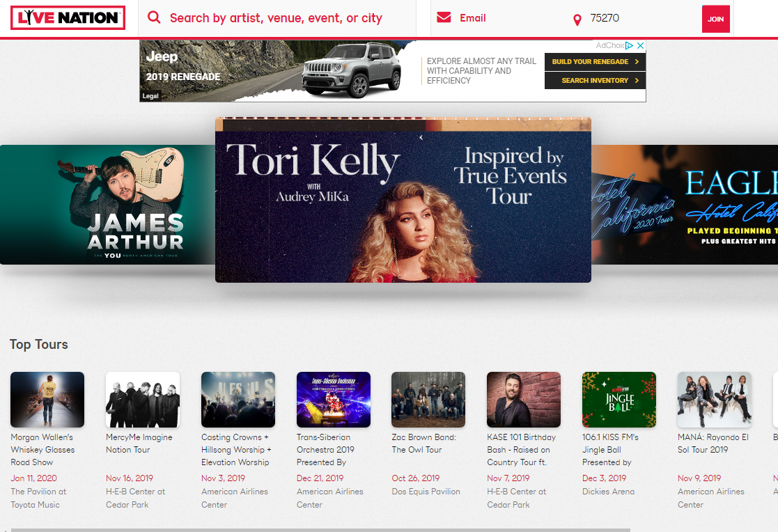Click Morgan Wallen's Whiskey Glasses Road Show title

pos(42,450)
